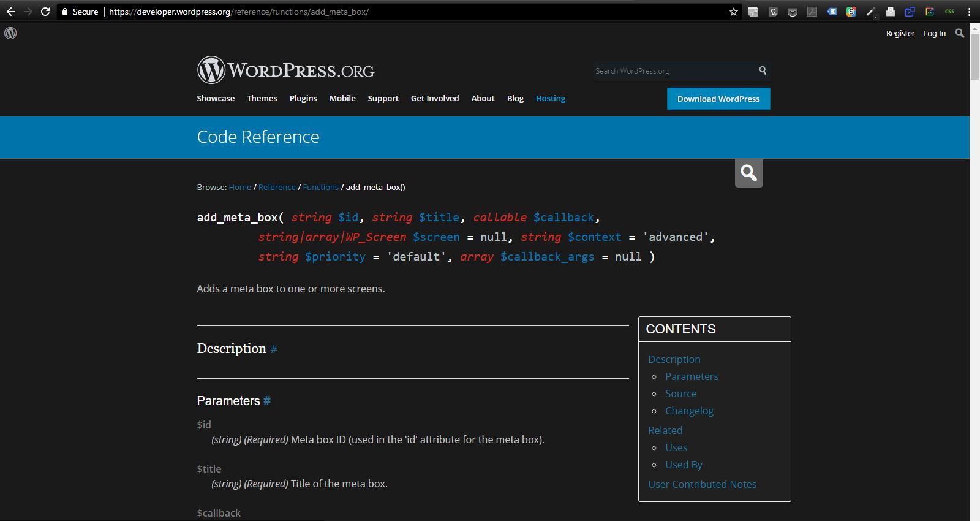Click 'Adds a meta box to one or more screens.'
Screen dimensions: 980x521
click(291, 289)
